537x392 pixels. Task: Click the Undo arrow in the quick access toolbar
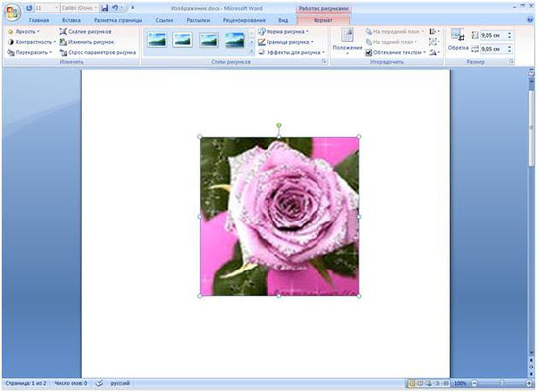pyautogui.click(x=115, y=8)
